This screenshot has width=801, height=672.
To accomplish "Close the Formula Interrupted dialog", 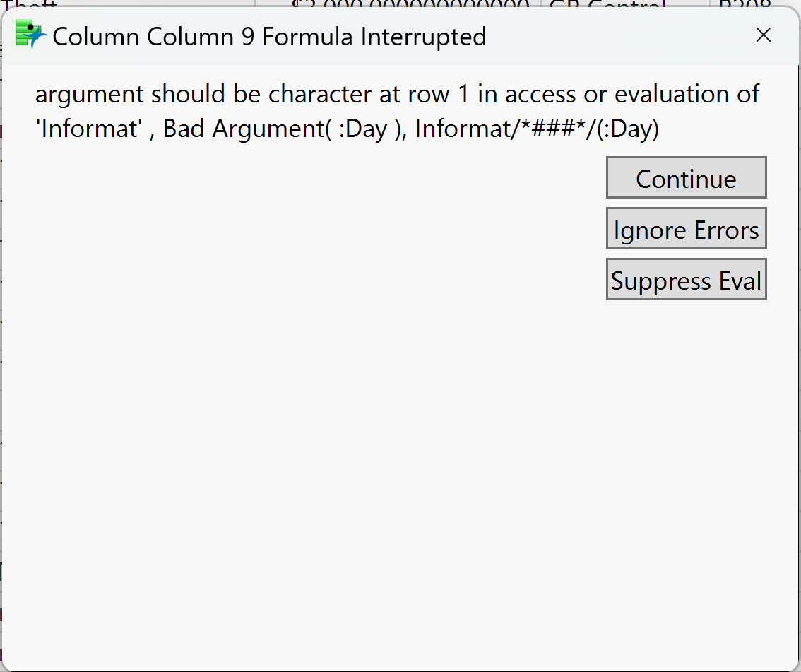I will coord(763,35).
